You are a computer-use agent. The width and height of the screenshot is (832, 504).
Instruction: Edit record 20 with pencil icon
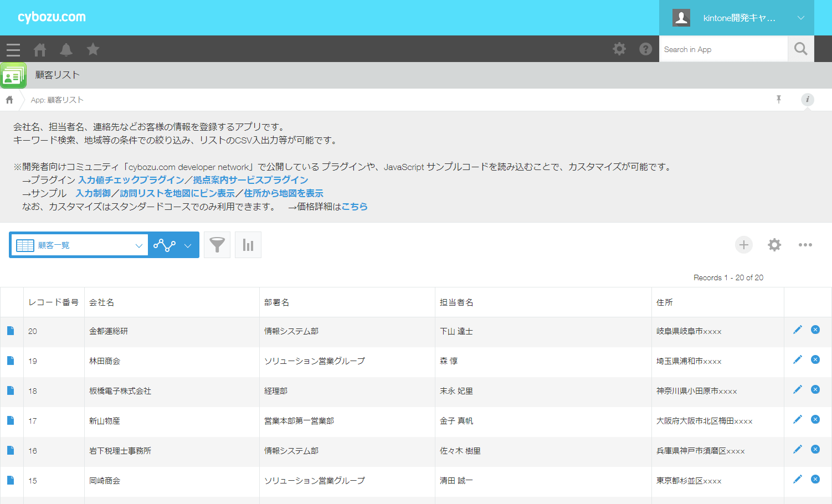[x=798, y=330]
